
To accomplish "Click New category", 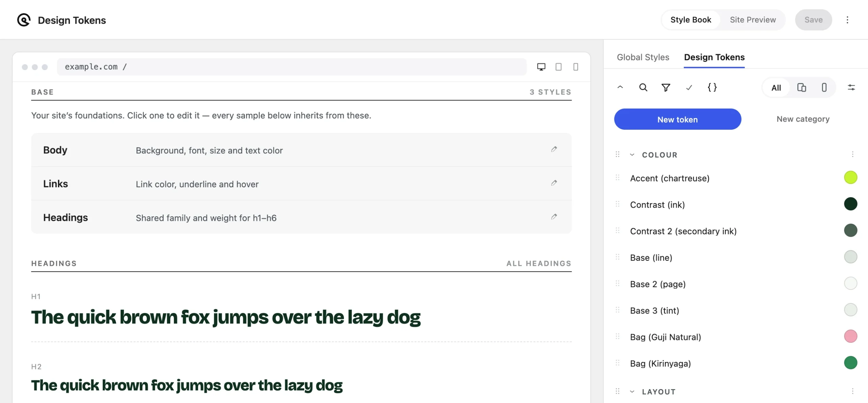I will (803, 119).
